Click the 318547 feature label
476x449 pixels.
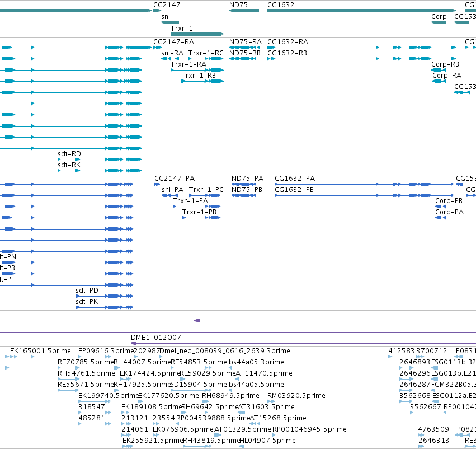point(91,407)
